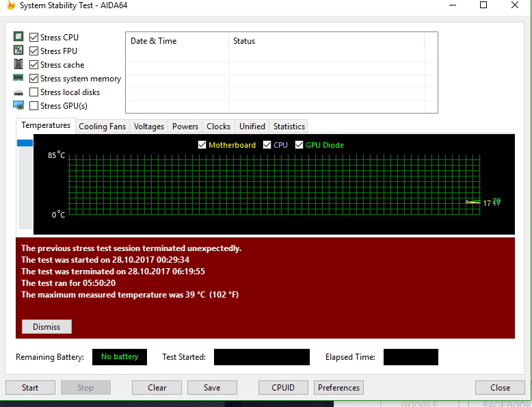
Task: Open the Powers tab
Action: (185, 127)
